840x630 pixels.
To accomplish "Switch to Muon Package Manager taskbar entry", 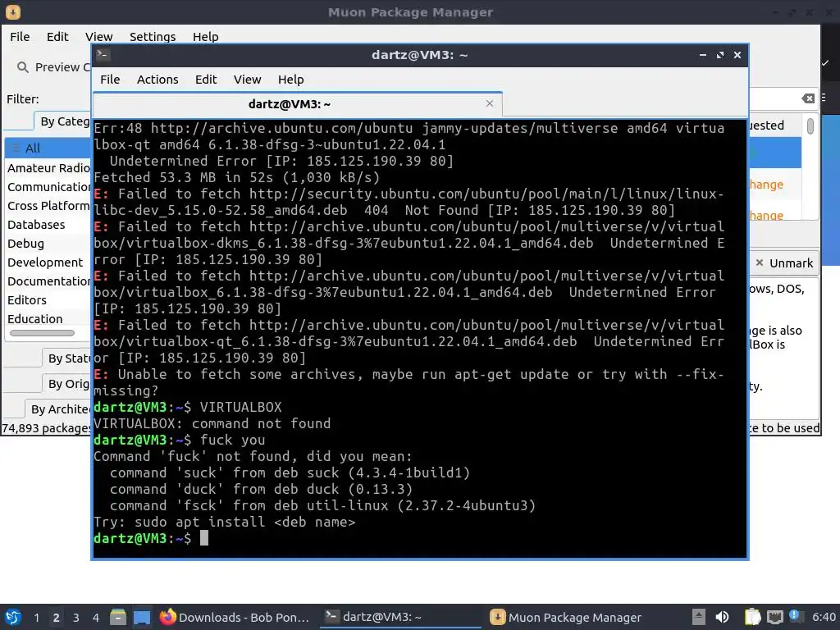I will pos(566,617).
